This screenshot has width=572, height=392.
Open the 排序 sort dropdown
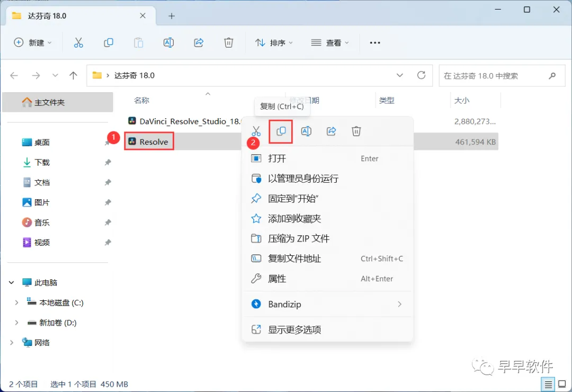[x=274, y=43]
